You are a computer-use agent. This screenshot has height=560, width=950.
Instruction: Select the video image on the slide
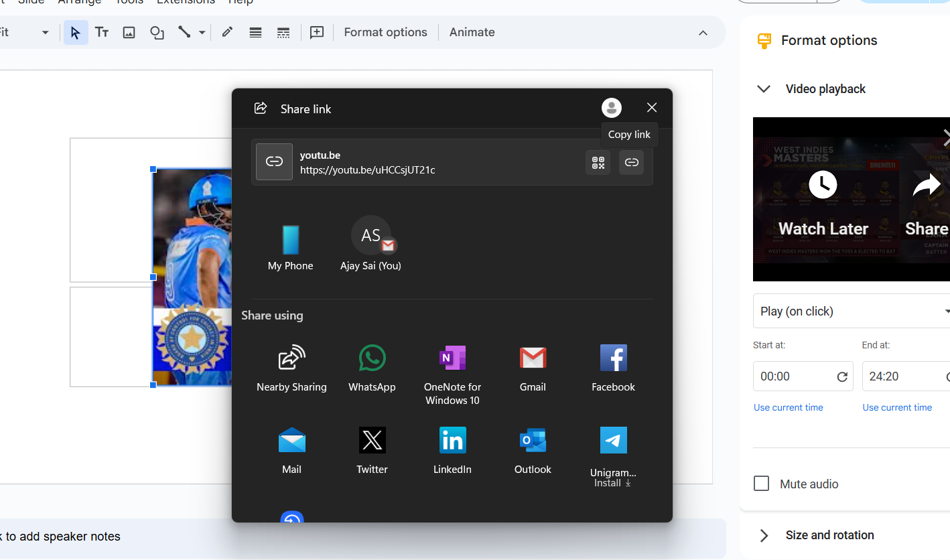192,277
